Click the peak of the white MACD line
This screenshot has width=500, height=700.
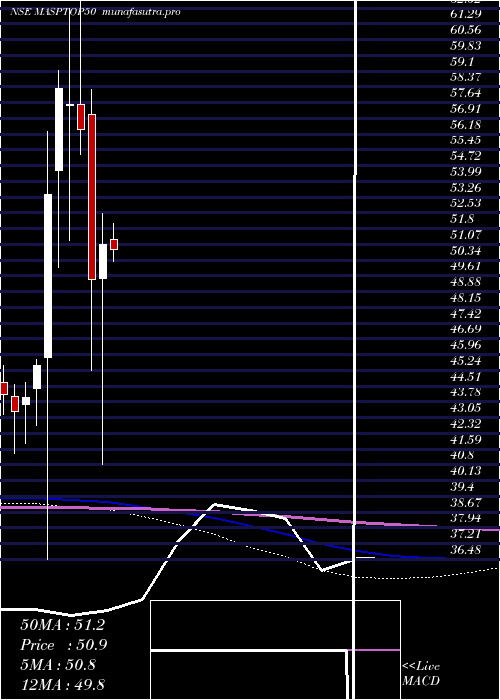click(x=215, y=504)
